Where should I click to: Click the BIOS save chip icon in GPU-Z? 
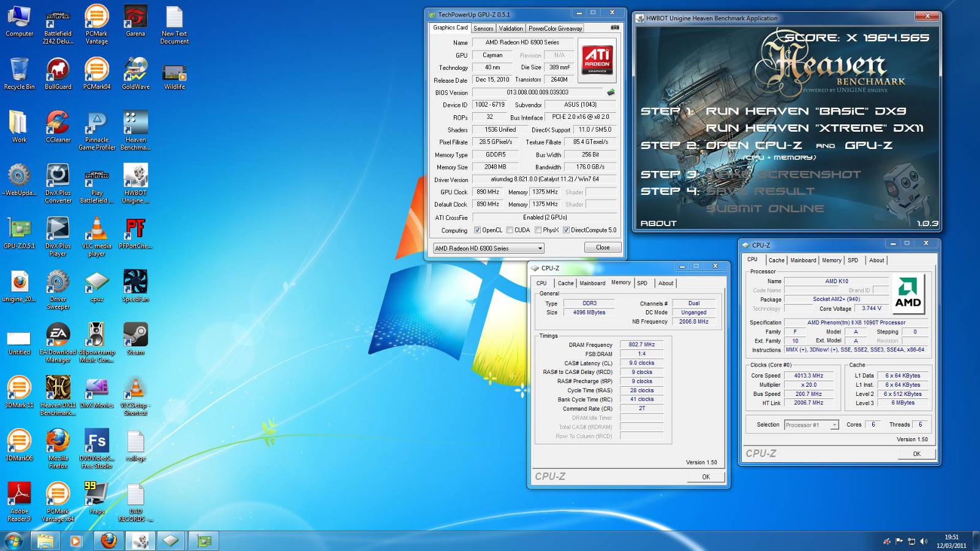pyautogui.click(x=611, y=93)
